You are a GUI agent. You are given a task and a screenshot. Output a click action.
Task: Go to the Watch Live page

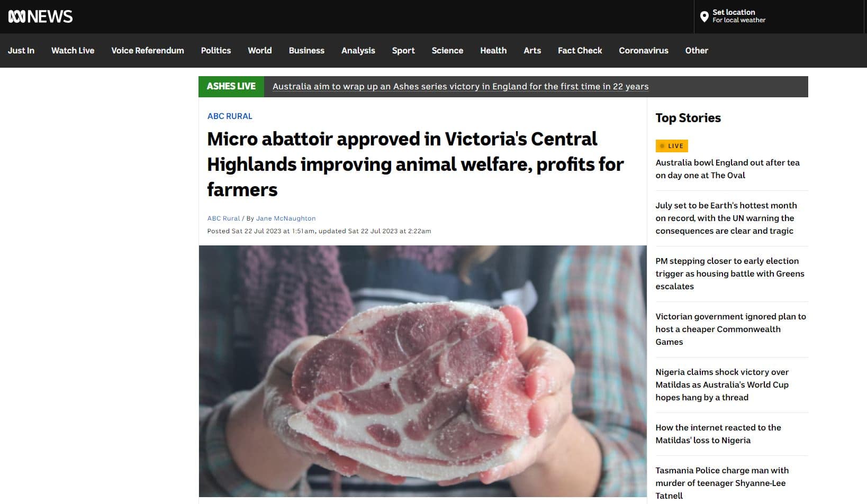pyautogui.click(x=73, y=51)
